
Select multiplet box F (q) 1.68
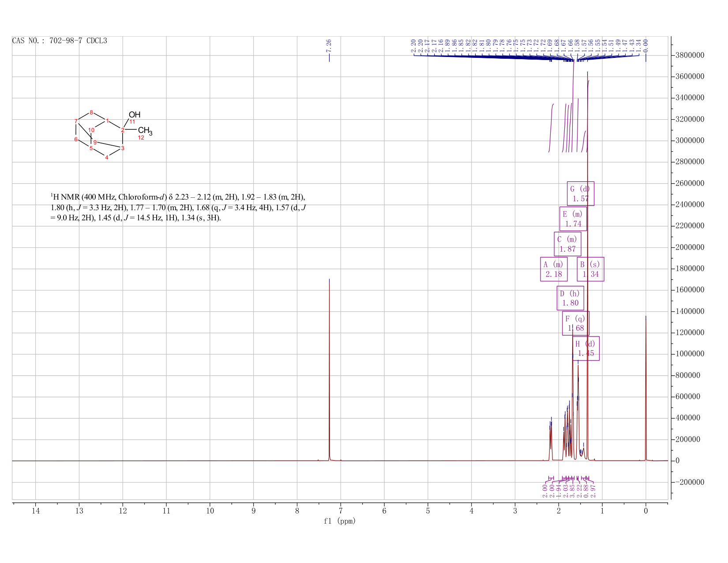576,323
